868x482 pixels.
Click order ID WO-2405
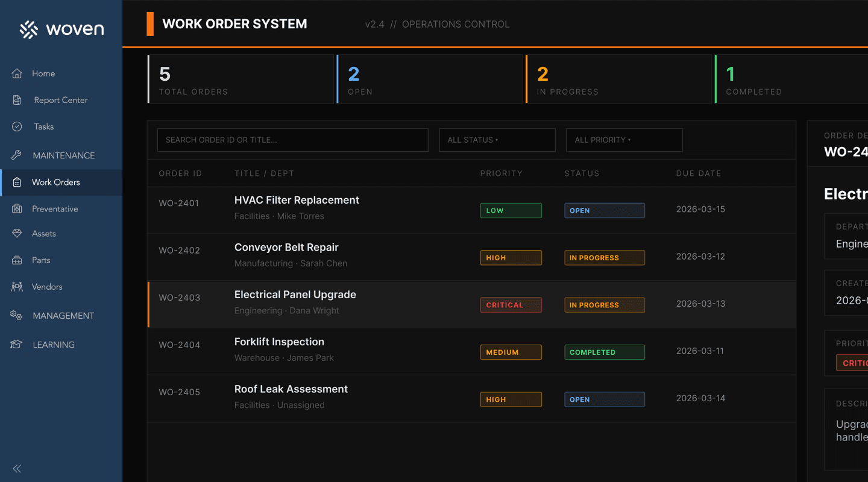(x=179, y=392)
